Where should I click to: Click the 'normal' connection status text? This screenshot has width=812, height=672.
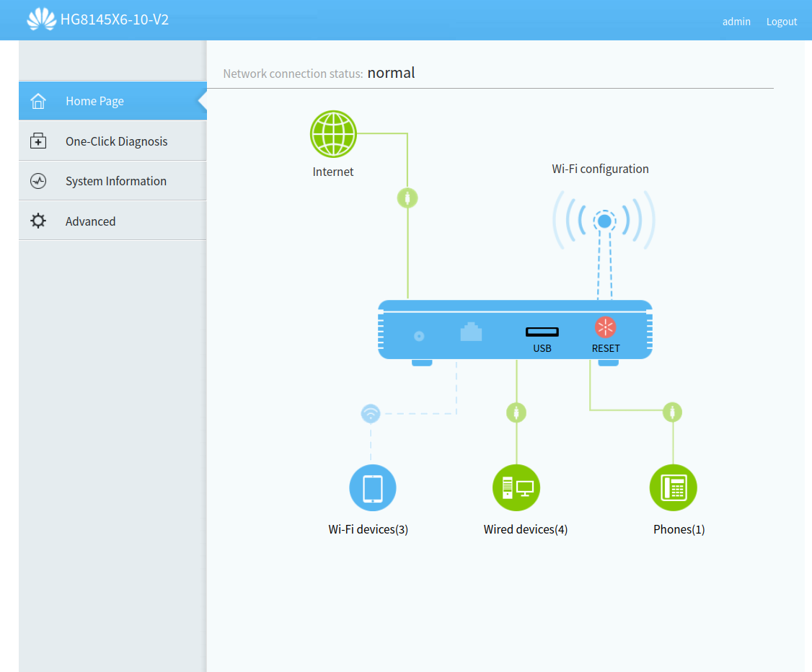point(391,73)
